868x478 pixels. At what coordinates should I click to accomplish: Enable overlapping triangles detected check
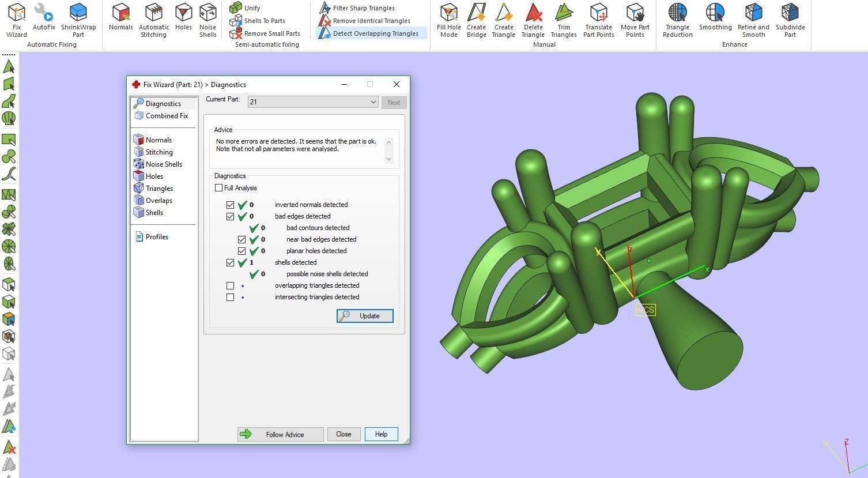tap(230, 285)
